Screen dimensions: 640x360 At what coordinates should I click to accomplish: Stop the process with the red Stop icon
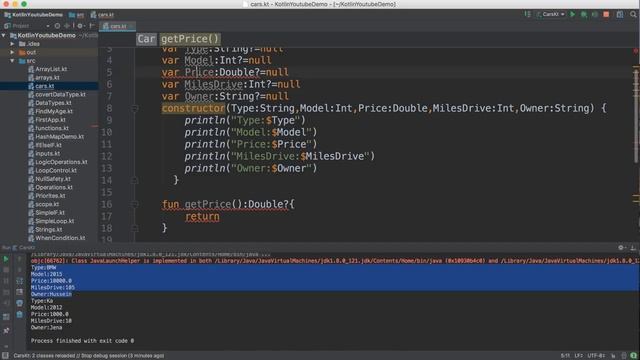coord(606,14)
